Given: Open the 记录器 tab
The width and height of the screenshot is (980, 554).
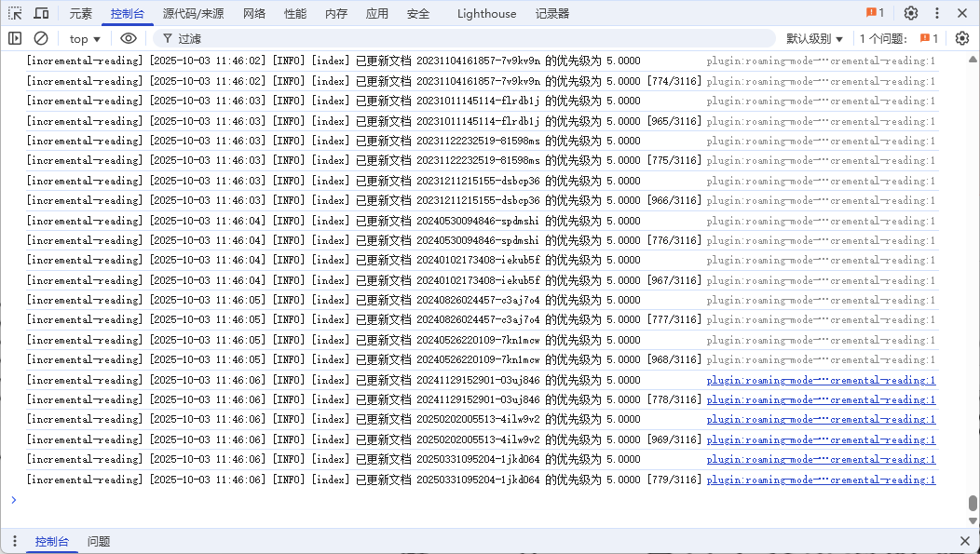Looking at the screenshot, I should tap(551, 13).
